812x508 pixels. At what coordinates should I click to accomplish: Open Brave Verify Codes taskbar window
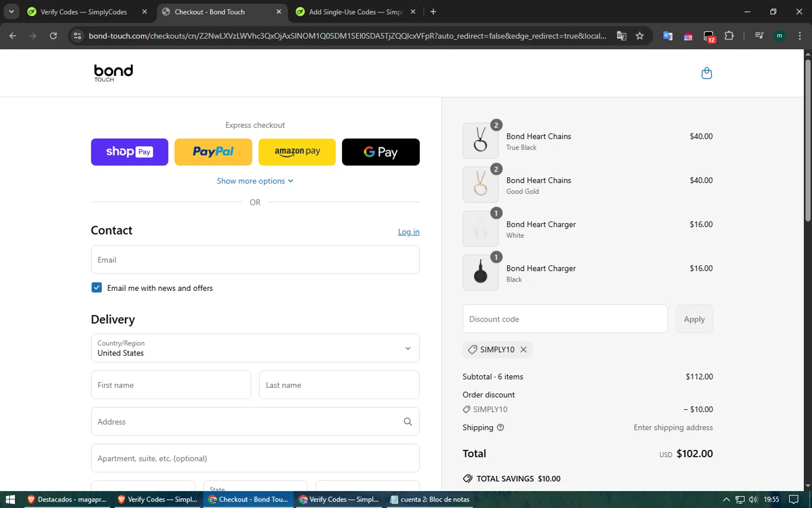tap(158, 499)
